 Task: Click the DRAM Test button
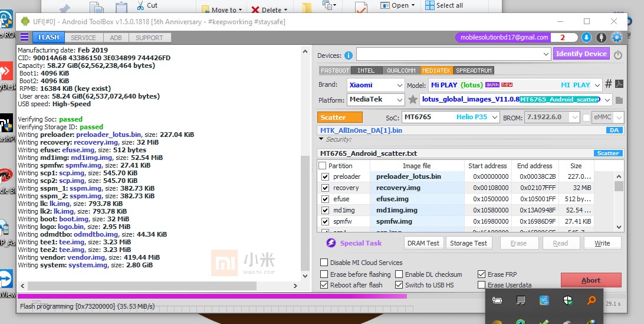click(423, 243)
